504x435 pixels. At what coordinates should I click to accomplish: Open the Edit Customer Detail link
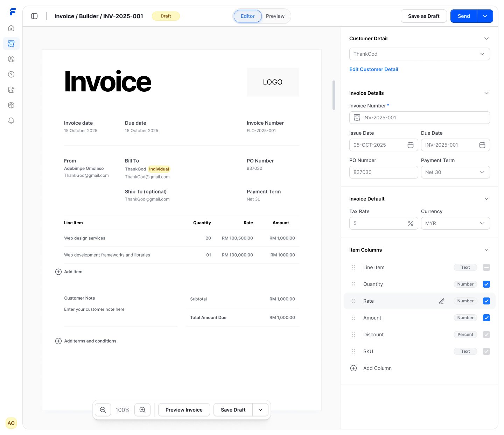point(374,69)
